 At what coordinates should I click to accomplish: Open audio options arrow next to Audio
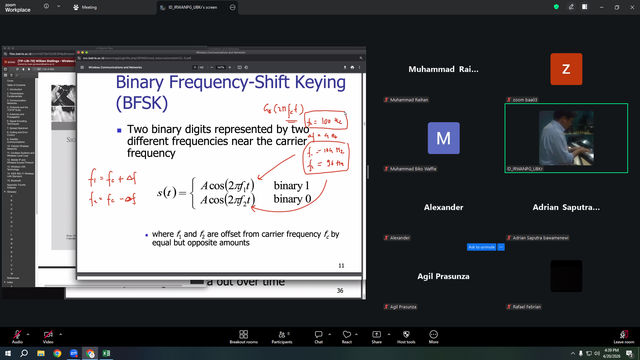28,334
